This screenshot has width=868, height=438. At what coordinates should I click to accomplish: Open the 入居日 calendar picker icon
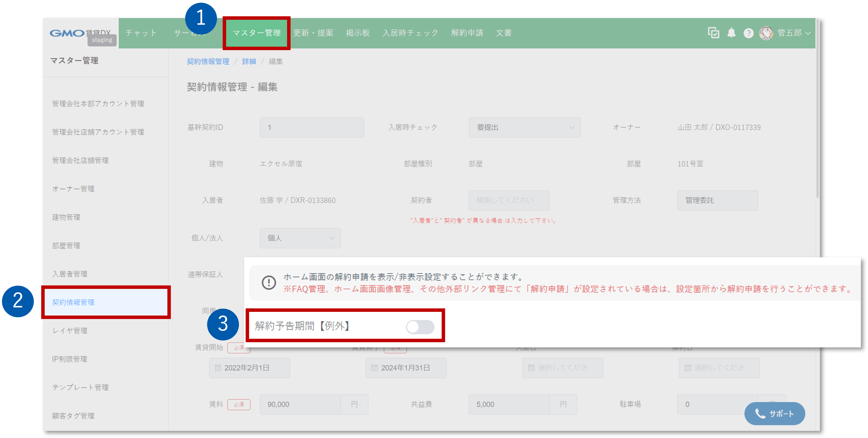point(531,368)
